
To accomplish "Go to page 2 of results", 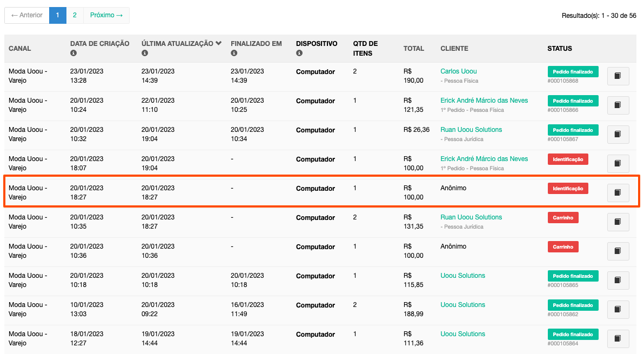I will (x=75, y=15).
